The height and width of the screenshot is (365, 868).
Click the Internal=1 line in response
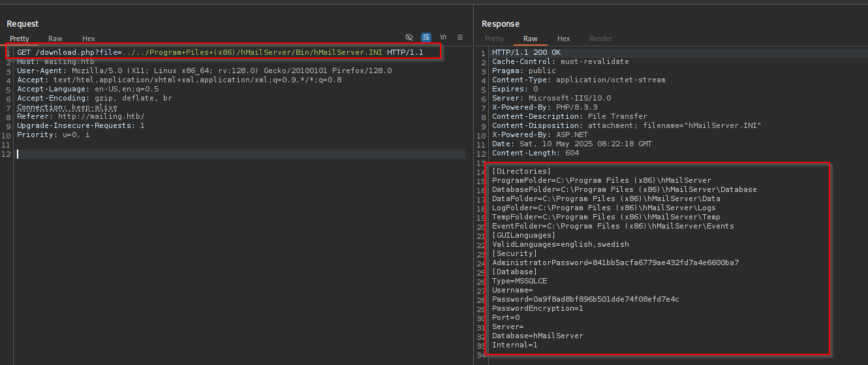tap(515, 345)
